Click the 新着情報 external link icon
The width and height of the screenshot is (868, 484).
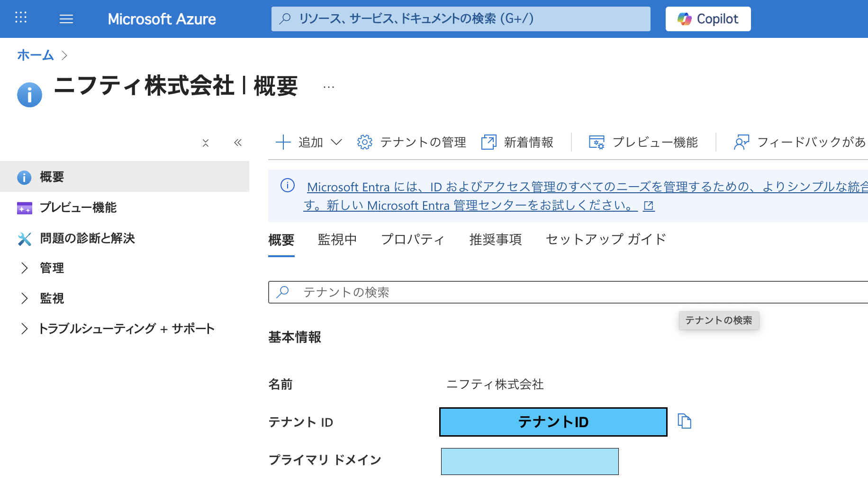488,142
